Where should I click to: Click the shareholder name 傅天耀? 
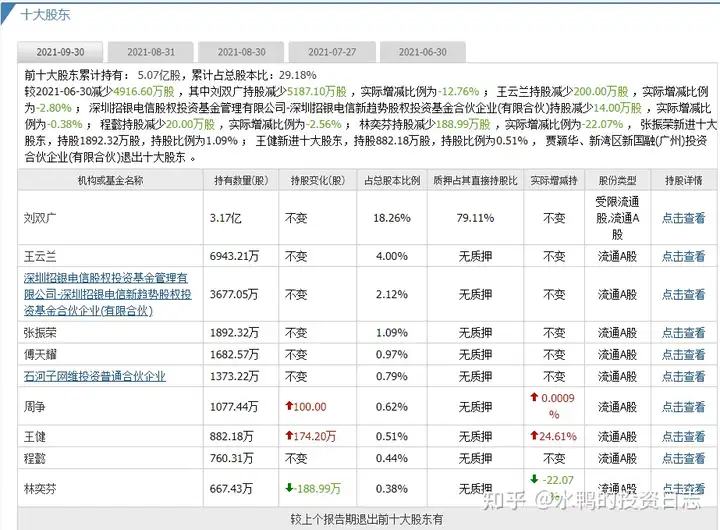tap(40, 355)
